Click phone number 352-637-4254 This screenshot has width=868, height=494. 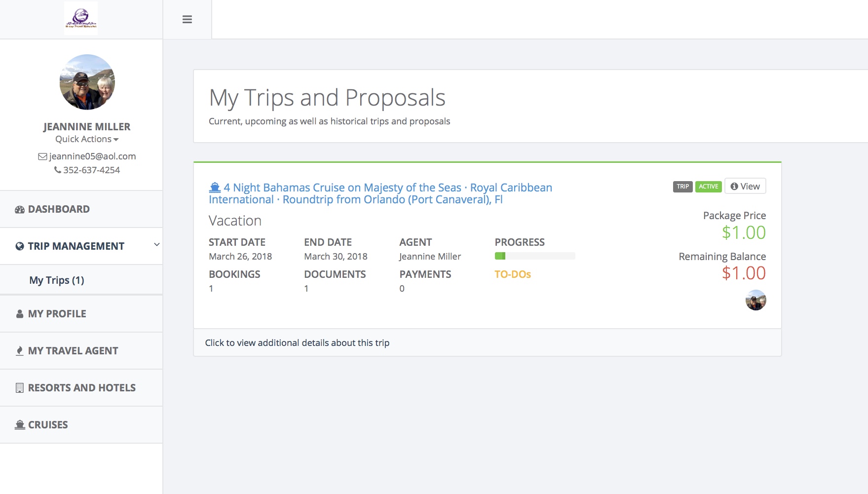tap(91, 170)
